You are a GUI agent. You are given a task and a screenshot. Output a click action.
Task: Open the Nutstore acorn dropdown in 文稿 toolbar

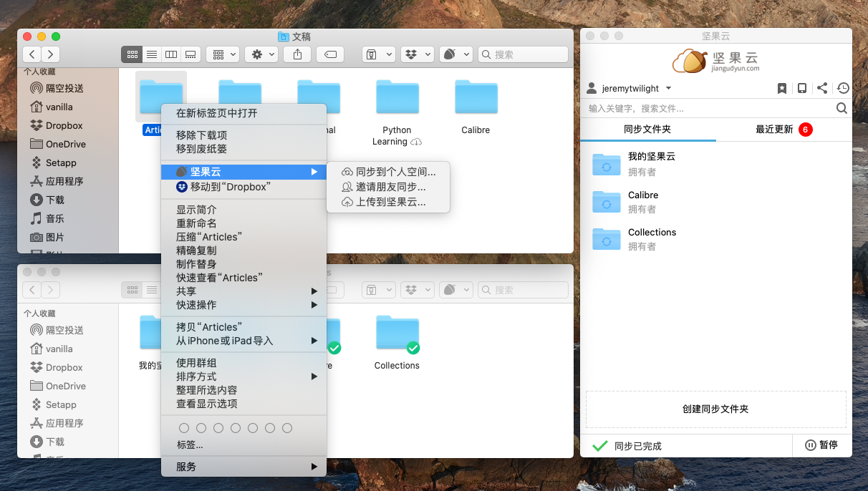[456, 54]
